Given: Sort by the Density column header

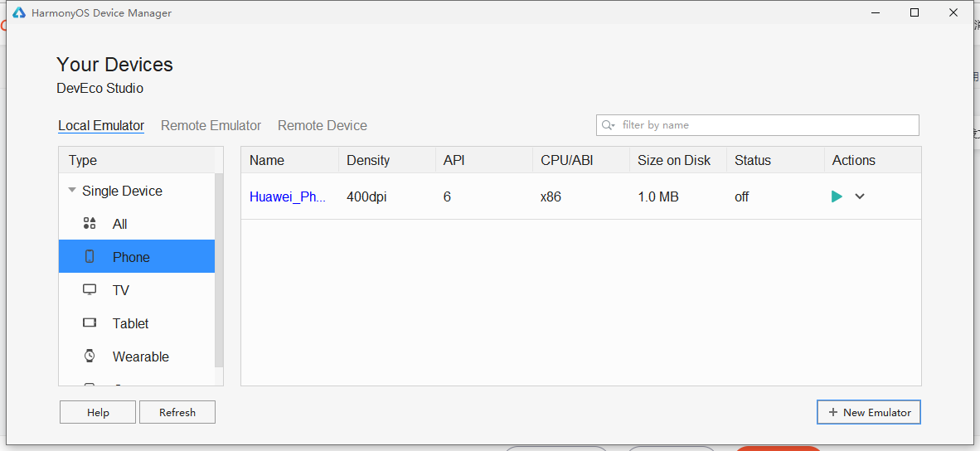Looking at the screenshot, I should 387,160.
